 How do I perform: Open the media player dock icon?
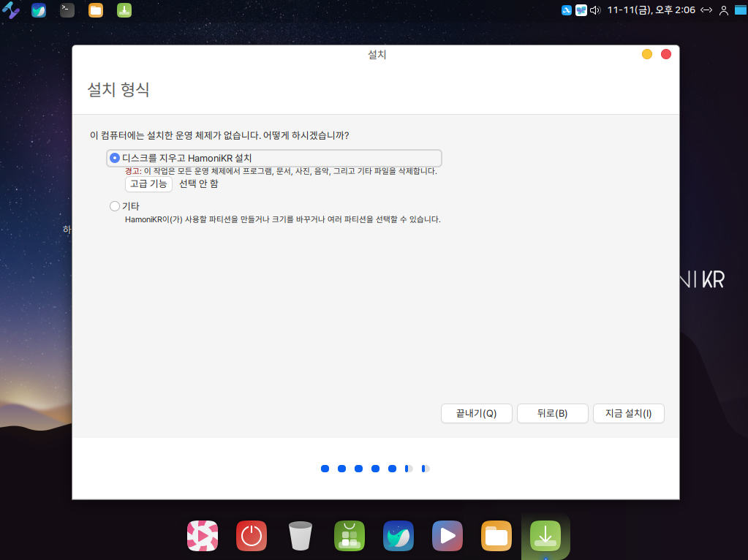(447, 536)
